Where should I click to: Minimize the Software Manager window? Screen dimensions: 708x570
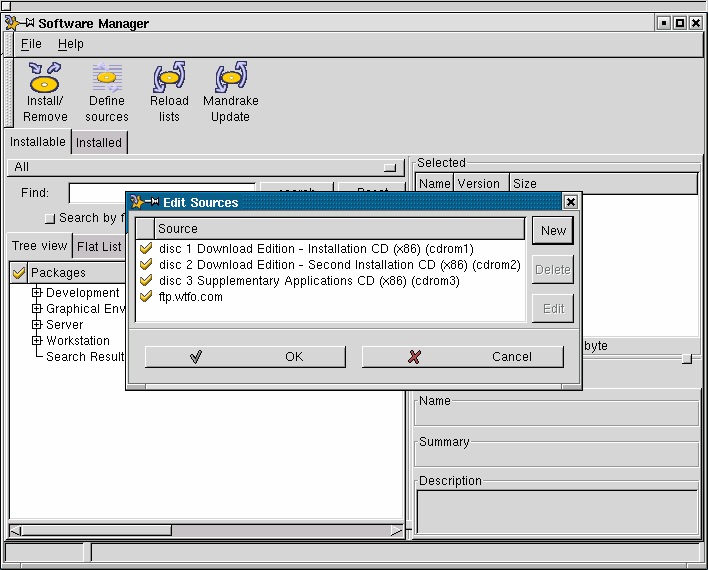point(664,23)
